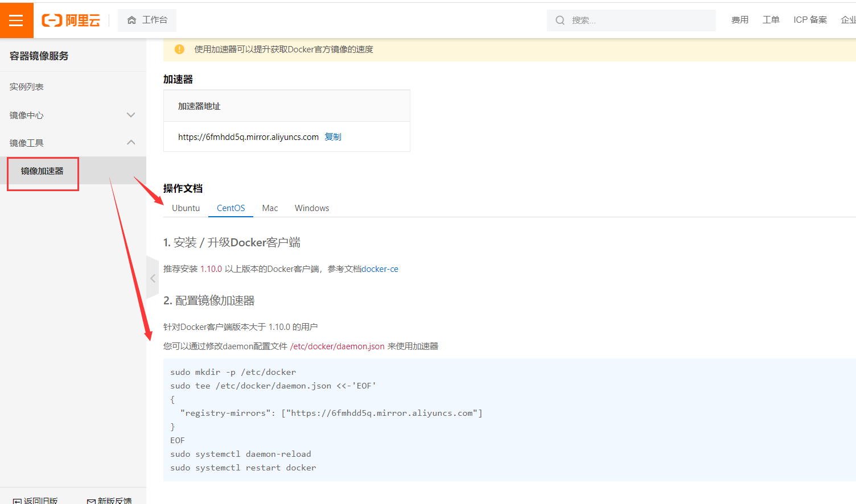Click the '2. 配置镜像加速器' heading

pyautogui.click(x=209, y=301)
